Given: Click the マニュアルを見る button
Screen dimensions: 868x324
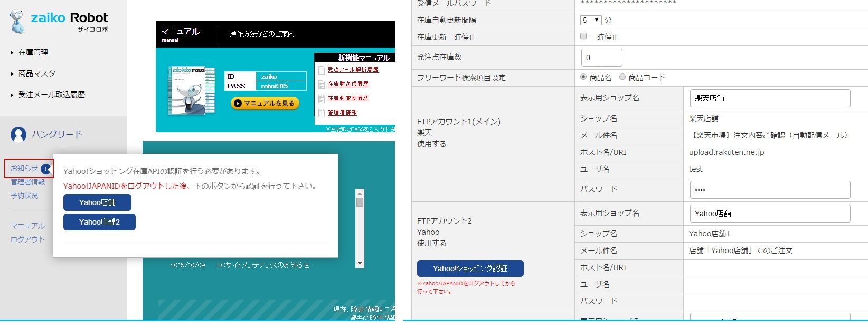Looking at the screenshot, I should click(x=265, y=103).
